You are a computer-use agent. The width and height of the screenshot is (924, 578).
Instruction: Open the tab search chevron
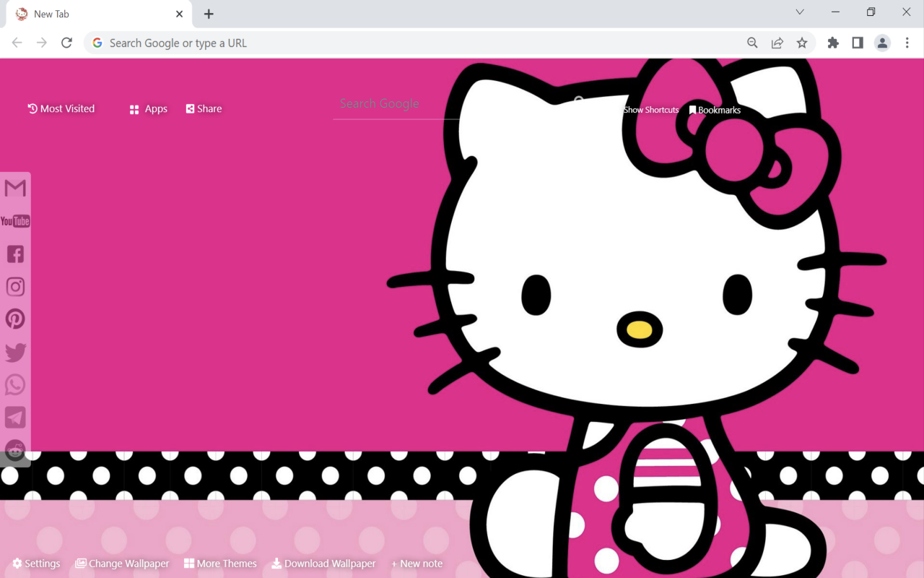[800, 12]
